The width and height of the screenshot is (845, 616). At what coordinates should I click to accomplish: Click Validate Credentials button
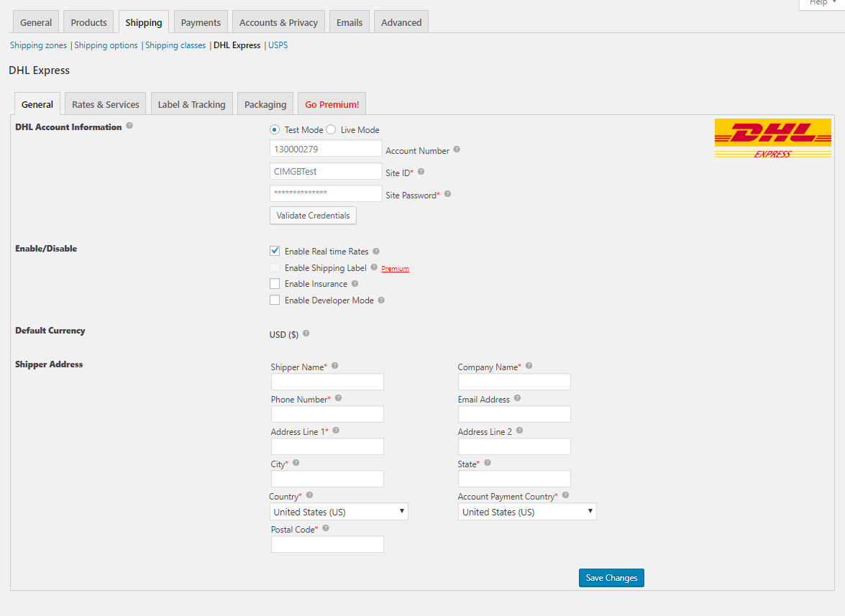pyautogui.click(x=313, y=216)
